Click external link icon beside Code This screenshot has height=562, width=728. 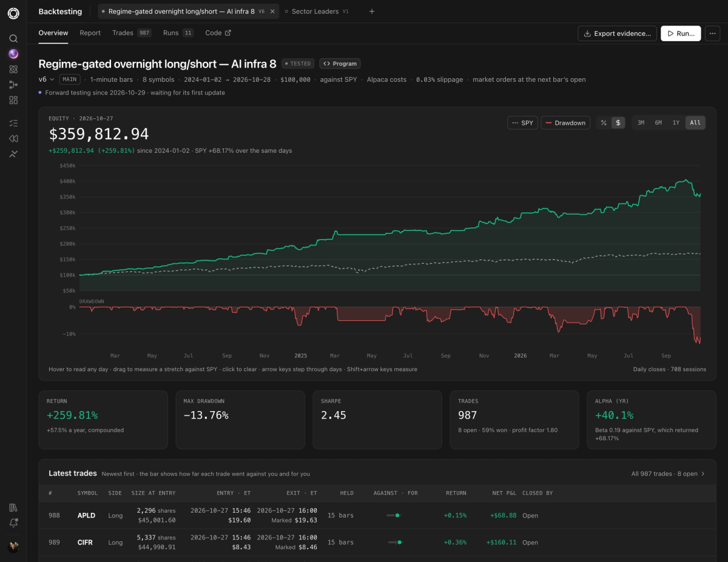[x=228, y=33]
